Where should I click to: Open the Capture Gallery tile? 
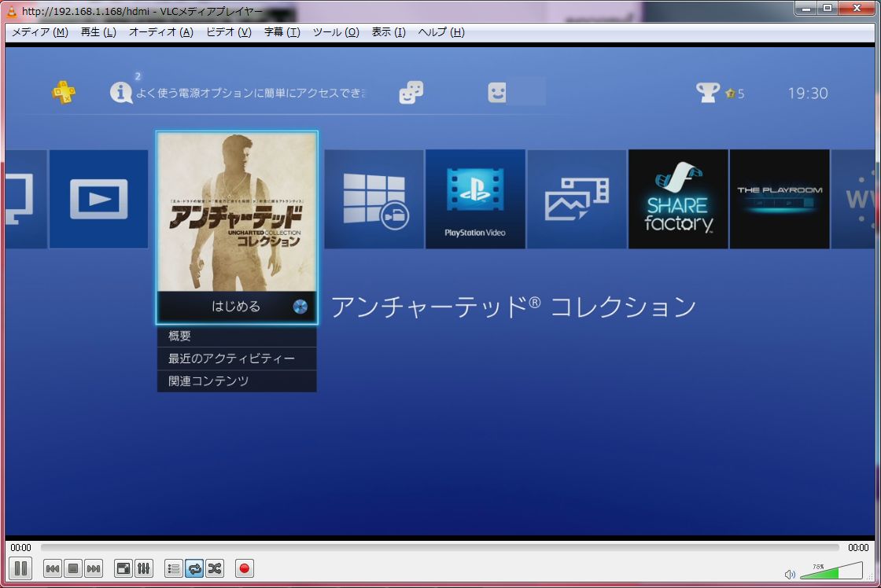click(x=577, y=199)
